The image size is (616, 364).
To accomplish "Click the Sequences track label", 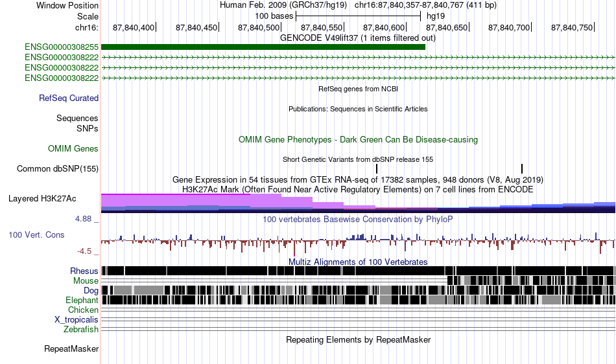I will pyautogui.click(x=77, y=118).
